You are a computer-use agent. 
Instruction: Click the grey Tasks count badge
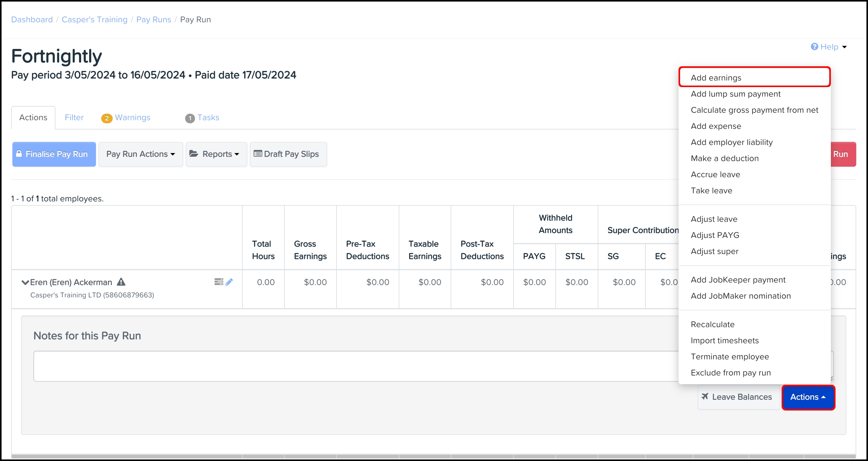[190, 118]
